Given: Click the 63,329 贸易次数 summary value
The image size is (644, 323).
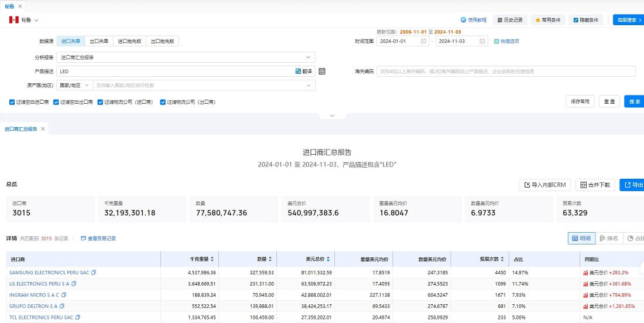Looking at the screenshot, I should pyautogui.click(x=575, y=213).
